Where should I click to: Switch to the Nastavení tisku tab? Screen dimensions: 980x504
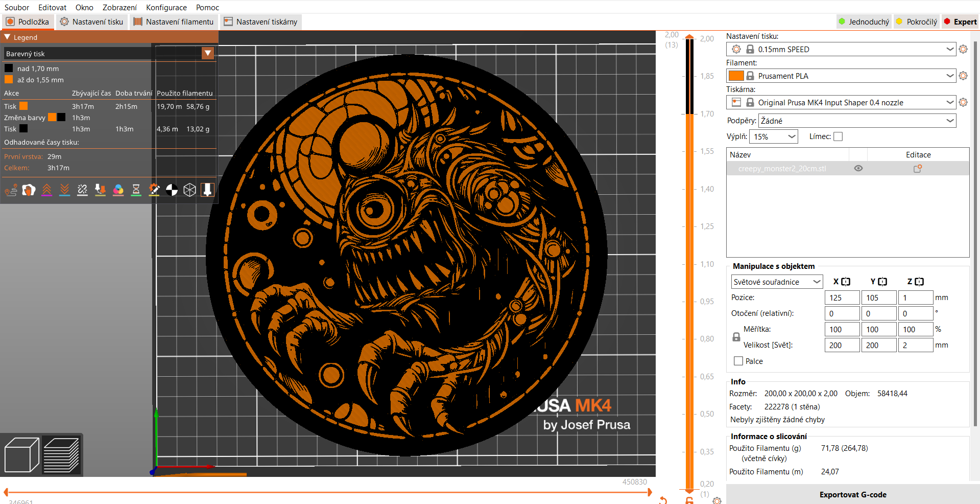[x=91, y=21]
